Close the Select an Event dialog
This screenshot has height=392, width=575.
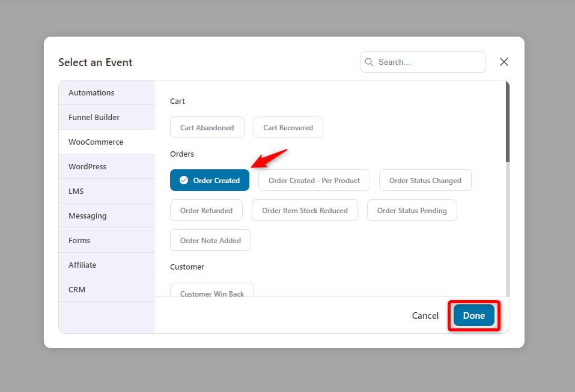point(504,62)
